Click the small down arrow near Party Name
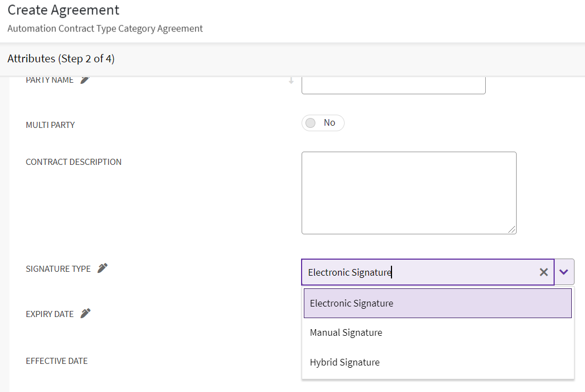Image resolution: width=585 pixels, height=392 pixels. click(291, 80)
